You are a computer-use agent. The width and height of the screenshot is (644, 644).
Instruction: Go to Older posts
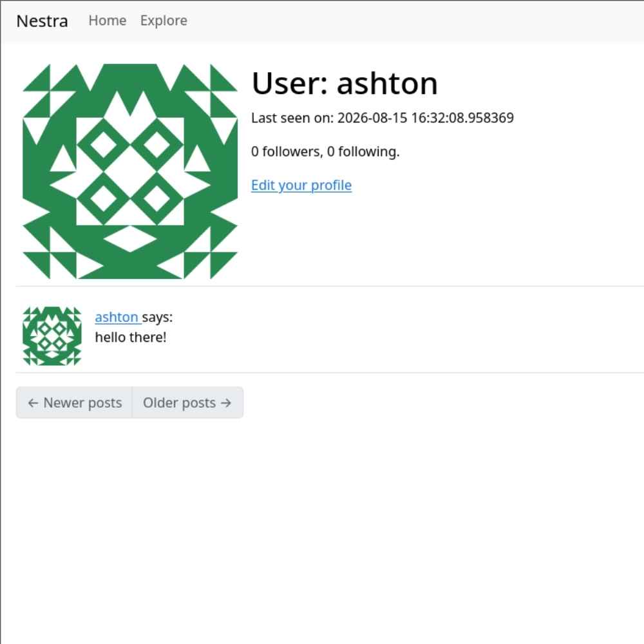187,402
